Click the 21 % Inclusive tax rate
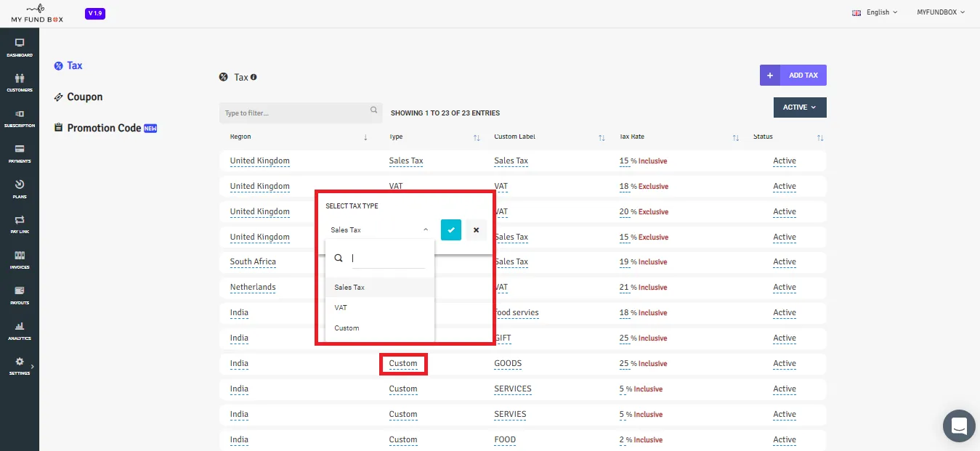The height and width of the screenshot is (451, 980). pos(643,288)
